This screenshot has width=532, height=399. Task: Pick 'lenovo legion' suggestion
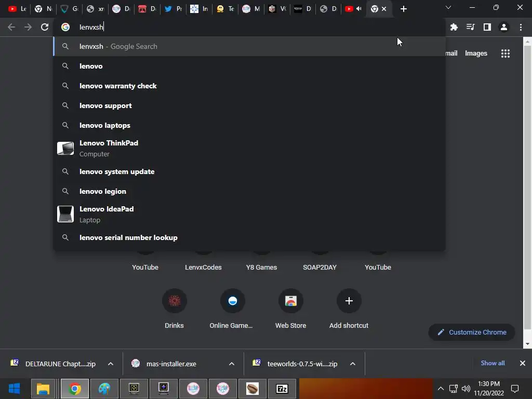pyautogui.click(x=249, y=191)
